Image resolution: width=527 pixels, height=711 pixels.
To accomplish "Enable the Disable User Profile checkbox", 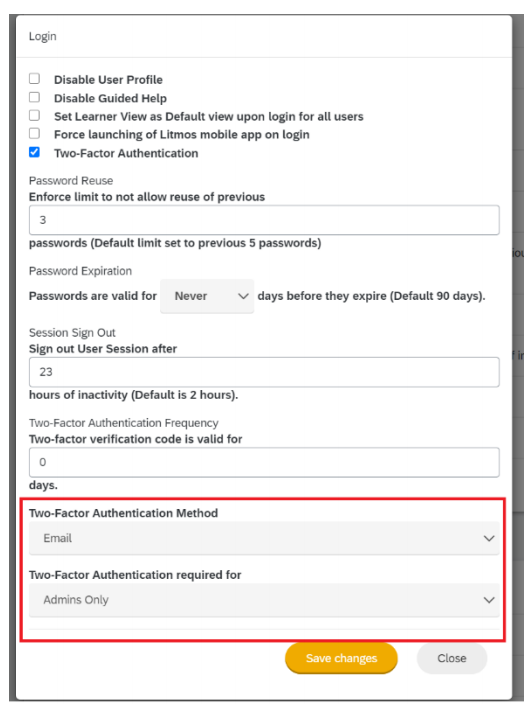I will tap(34, 79).
